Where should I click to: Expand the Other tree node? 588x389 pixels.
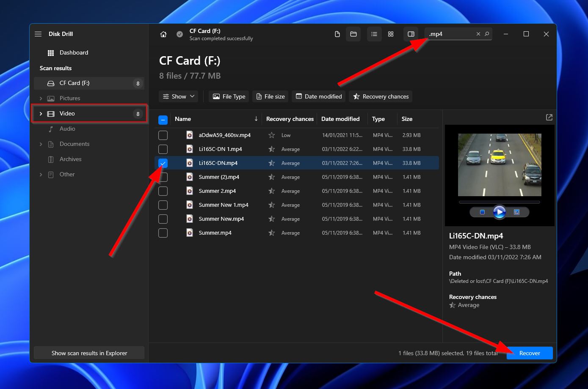41,175
